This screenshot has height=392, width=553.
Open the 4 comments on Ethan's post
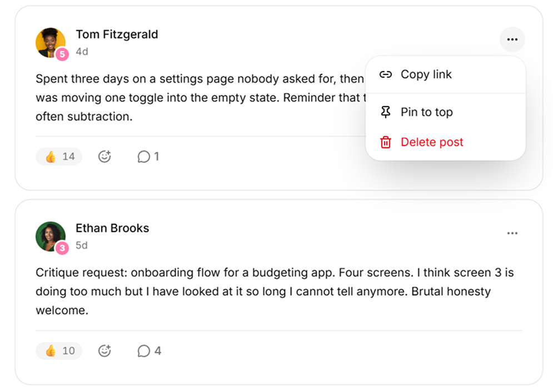pyautogui.click(x=149, y=351)
